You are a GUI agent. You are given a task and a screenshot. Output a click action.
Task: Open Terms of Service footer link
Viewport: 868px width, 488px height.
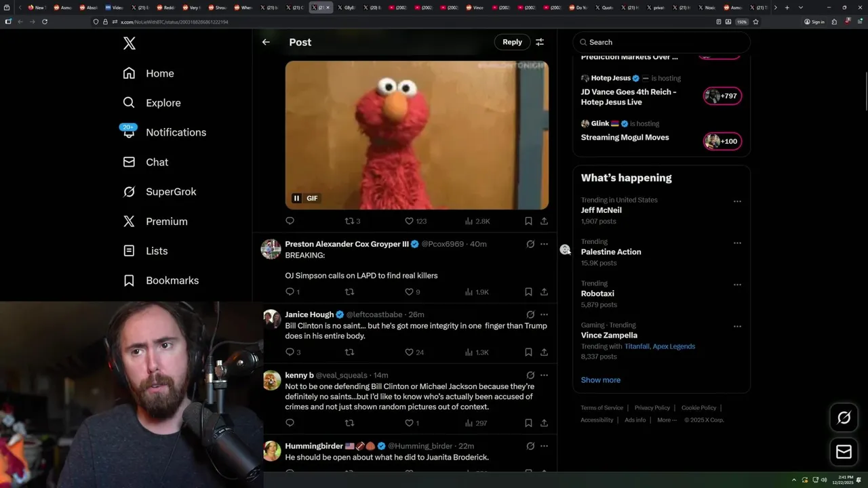(x=601, y=408)
